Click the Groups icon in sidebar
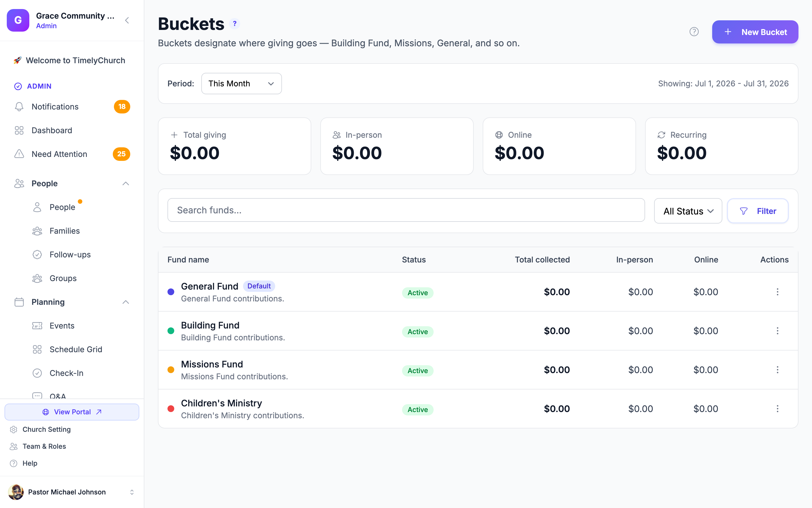This screenshot has height=508, width=812. pyautogui.click(x=37, y=278)
